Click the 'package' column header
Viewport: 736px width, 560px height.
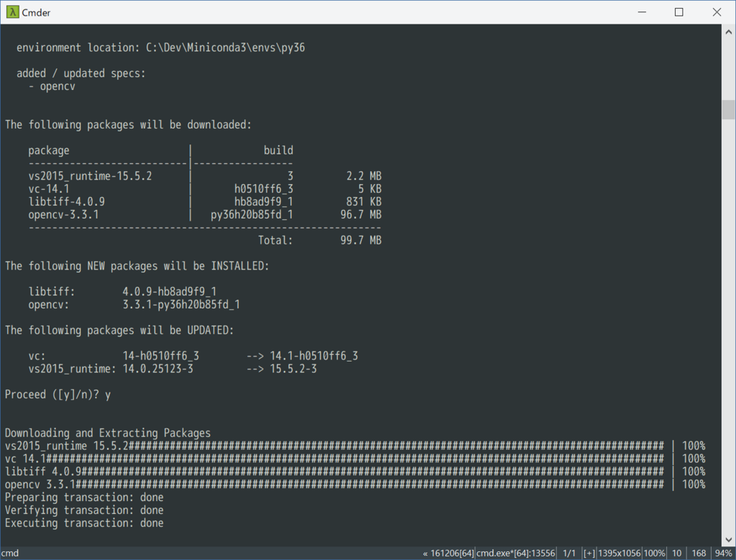click(49, 151)
